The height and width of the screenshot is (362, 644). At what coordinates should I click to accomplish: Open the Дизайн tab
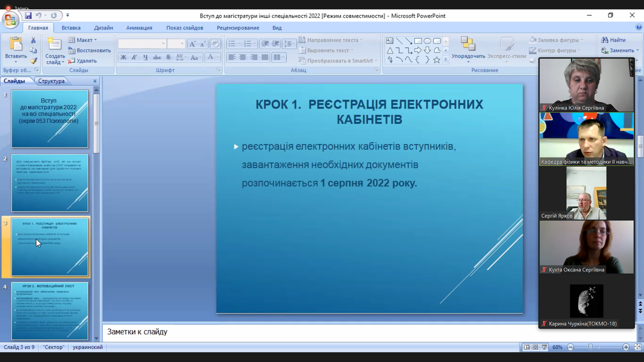click(104, 28)
